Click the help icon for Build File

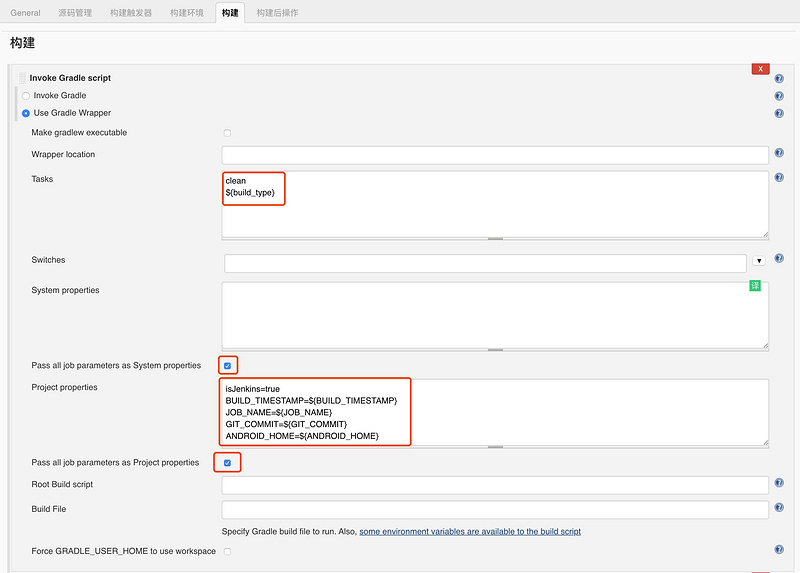[x=779, y=506]
